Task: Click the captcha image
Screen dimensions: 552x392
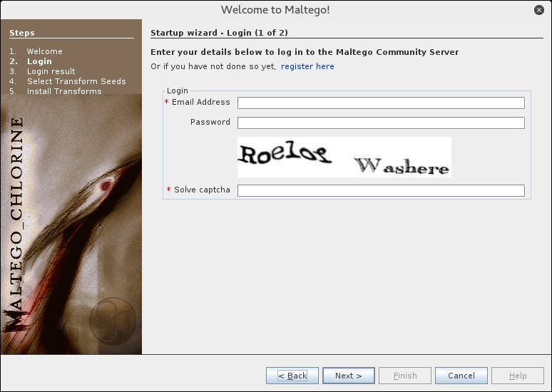Action: [344, 157]
